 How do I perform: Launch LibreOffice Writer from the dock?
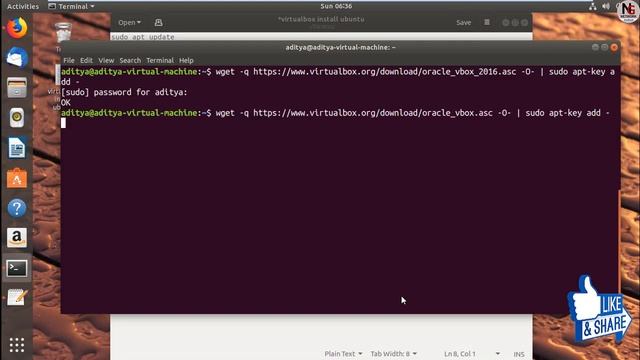[x=17, y=148]
